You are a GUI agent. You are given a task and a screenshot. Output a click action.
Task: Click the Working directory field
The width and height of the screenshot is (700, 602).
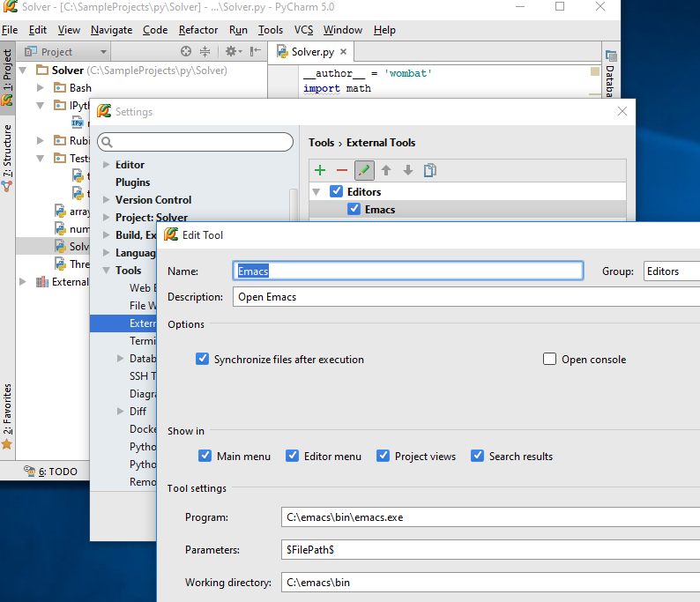(x=490, y=583)
